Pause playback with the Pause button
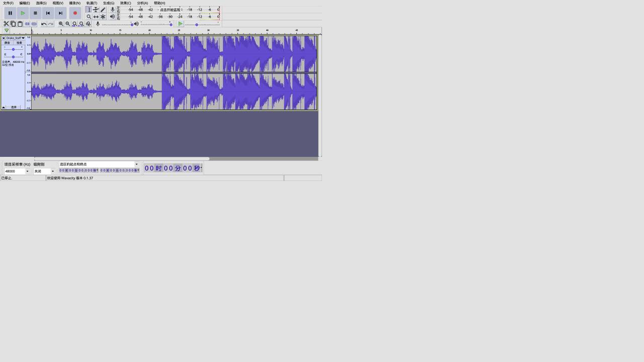Screen dimensions: 644x362 click(10, 13)
